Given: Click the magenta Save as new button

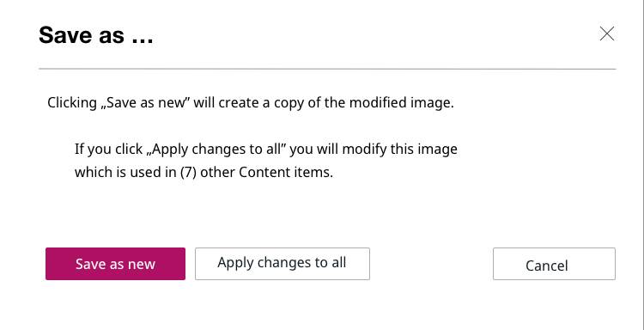Looking at the screenshot, I should point(115,264).
